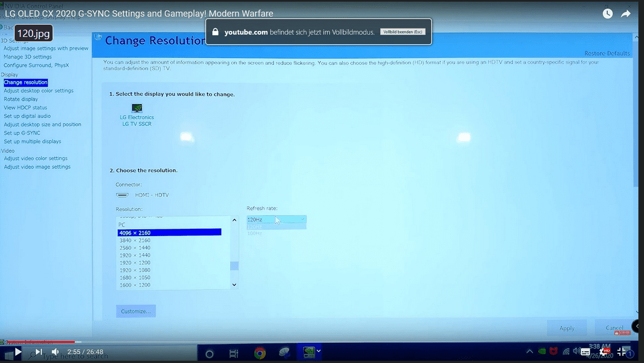Viewport: 644px width, 363px height.
Task: Open Adjust desktop color settings
Action: pyautogui.click(x=39, y=90)
